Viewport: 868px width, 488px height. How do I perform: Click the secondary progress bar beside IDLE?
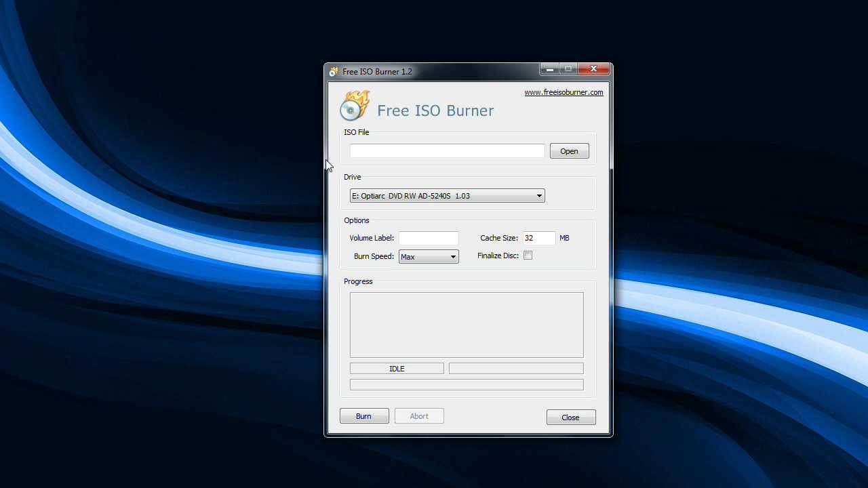coord(516,369)
